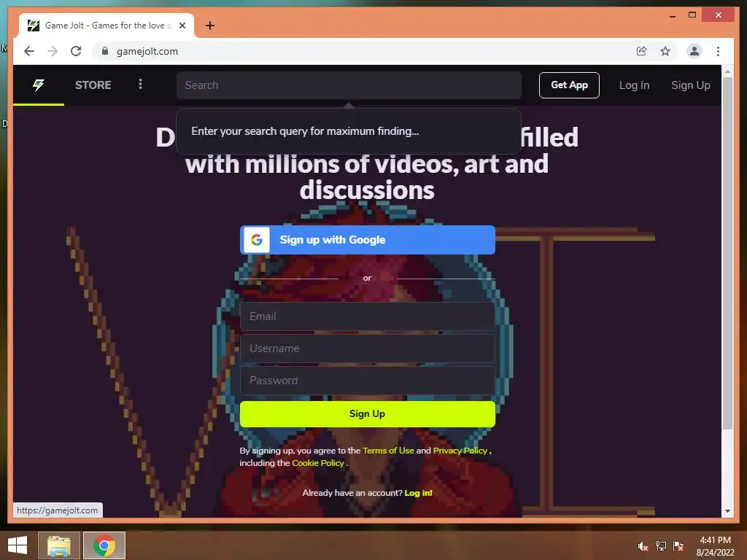Open the Sign Up link in navbar
747x560 pixels.
[690, 85]
